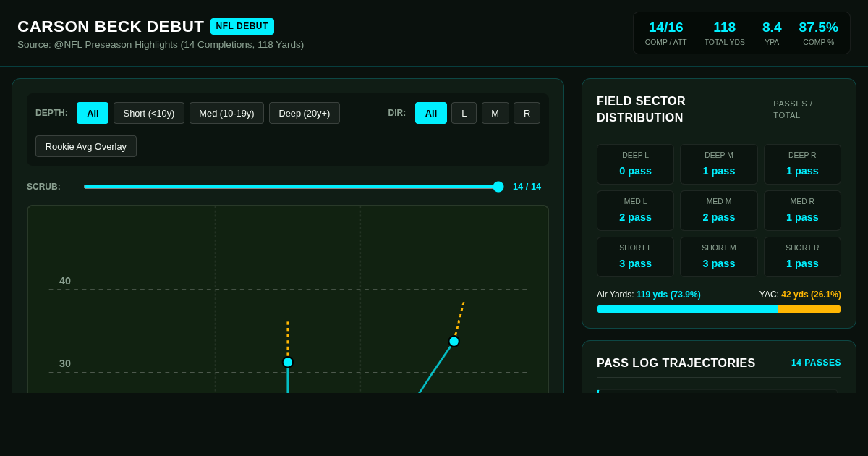Select the All direction filter

point(431,113)
